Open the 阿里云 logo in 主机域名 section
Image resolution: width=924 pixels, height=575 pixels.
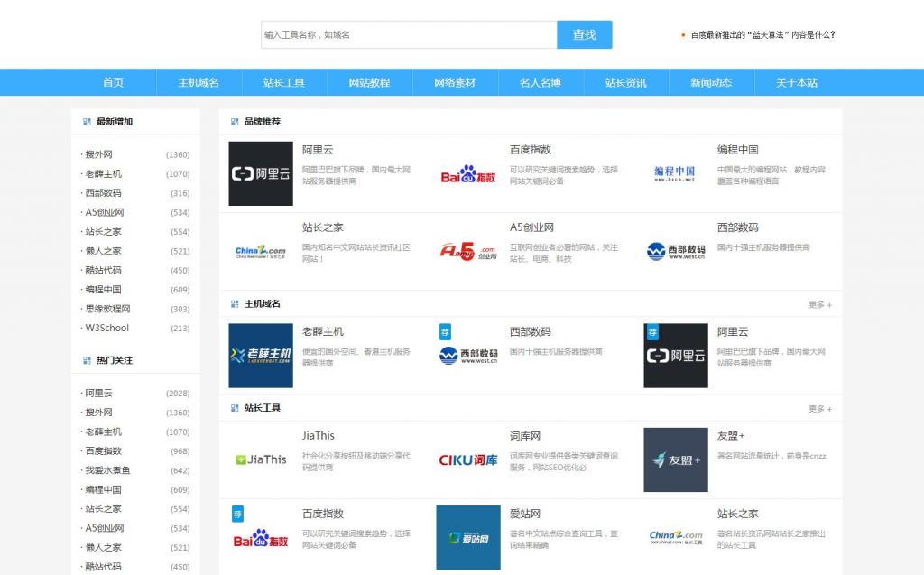tap(675, 356)
